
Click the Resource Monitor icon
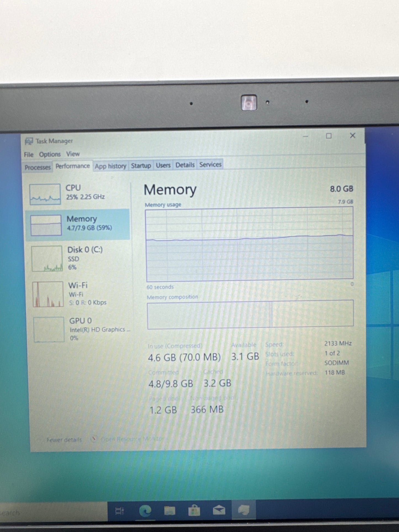pos(94,439)
